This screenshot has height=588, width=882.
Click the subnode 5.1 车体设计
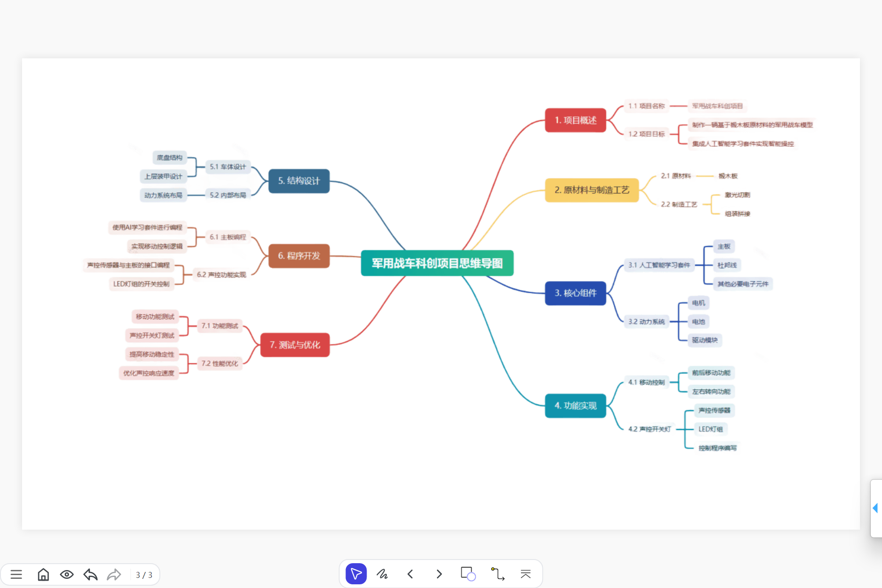pyautogui.click(x=228, y=167)
